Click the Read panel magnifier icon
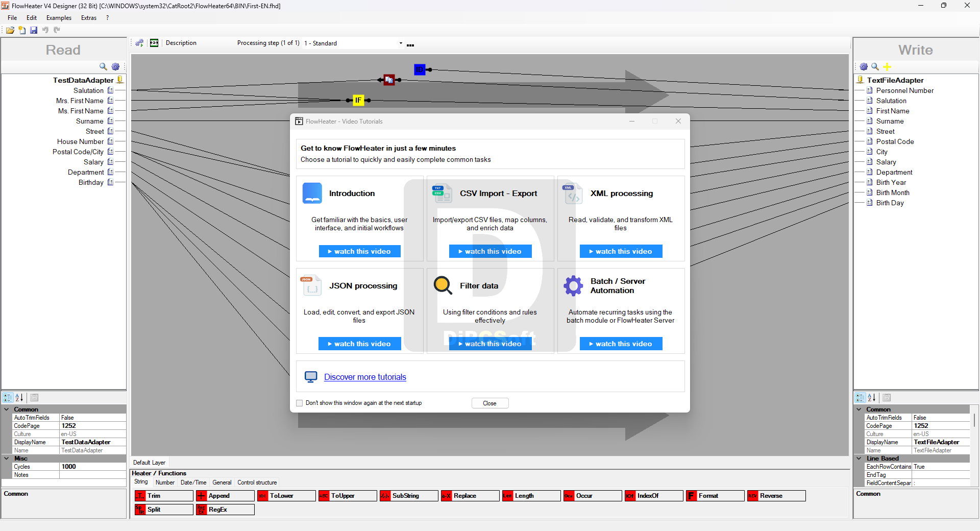 (103, 67)
